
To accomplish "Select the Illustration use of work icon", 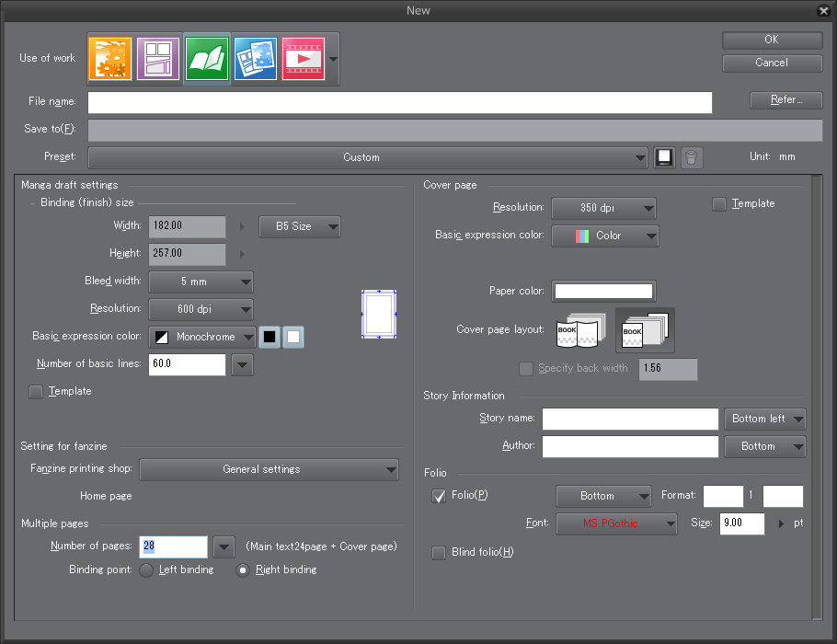I will (110, 58).
